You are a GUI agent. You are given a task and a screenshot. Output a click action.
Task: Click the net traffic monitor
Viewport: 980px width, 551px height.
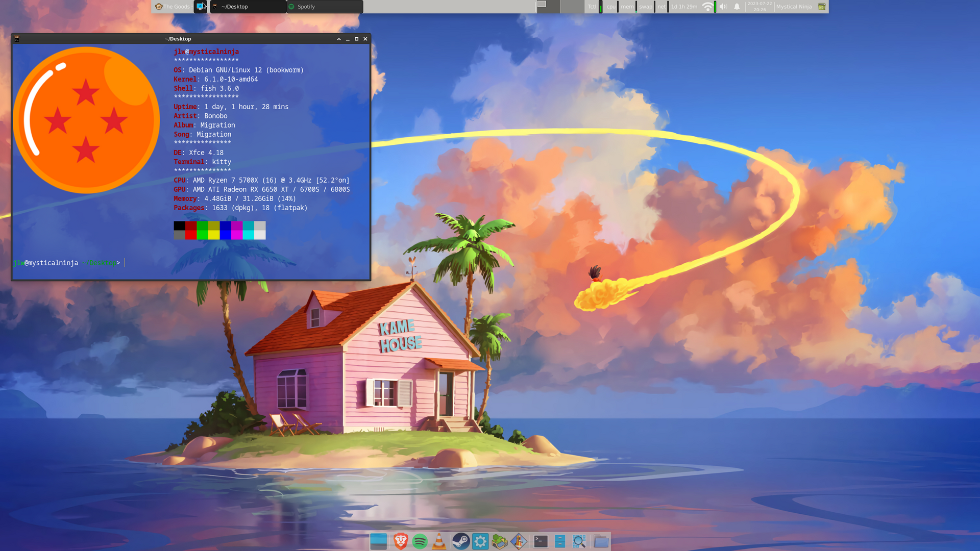click(x=663, y=7)
